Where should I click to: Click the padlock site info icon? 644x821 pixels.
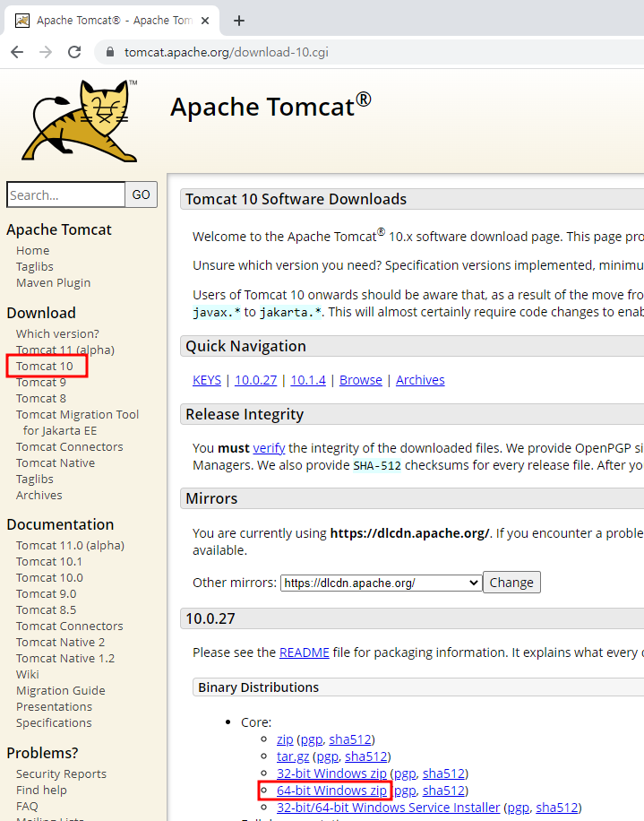point(110,52)
